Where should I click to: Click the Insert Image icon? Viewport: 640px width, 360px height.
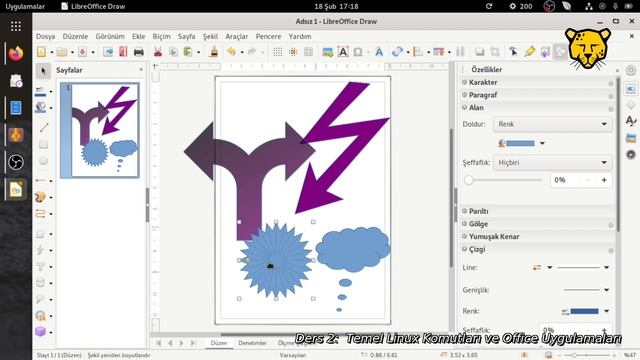(328, 52)
